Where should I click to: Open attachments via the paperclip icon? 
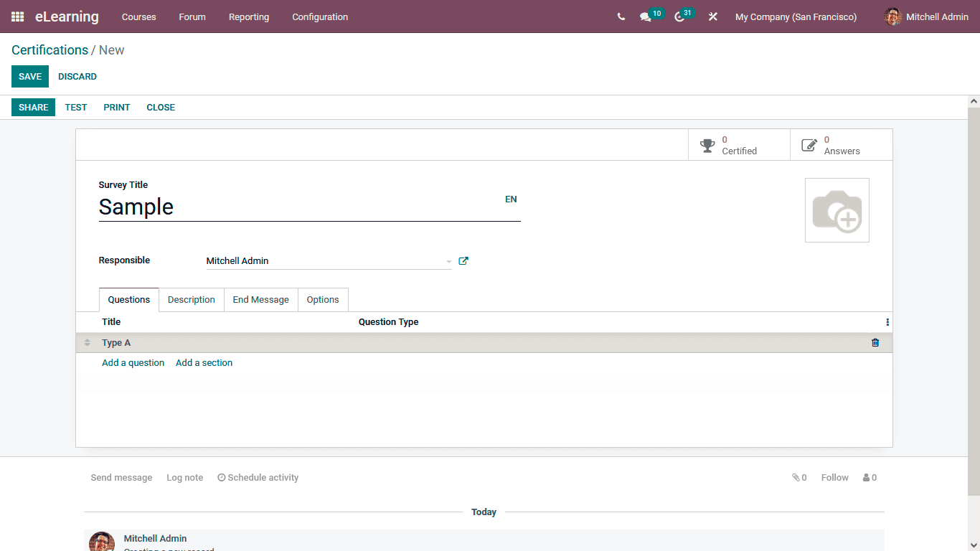(796, 477)
